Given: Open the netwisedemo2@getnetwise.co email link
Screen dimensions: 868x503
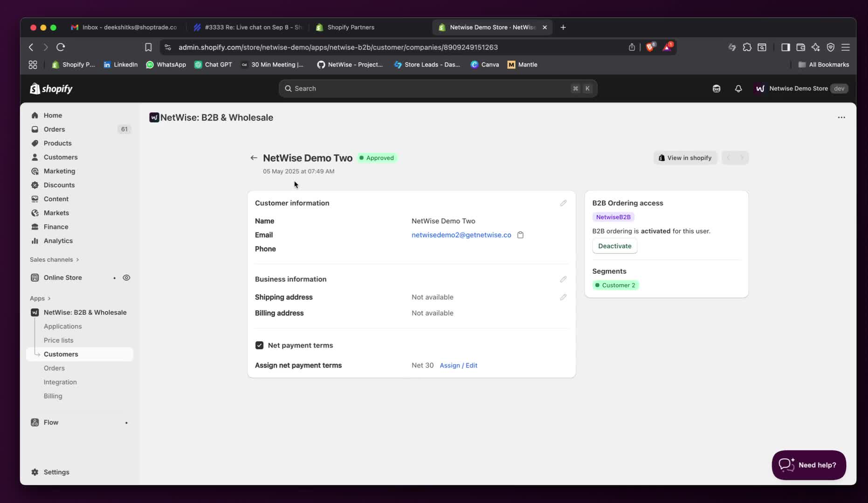Looking at the screenshot, I should pos(461,235).
